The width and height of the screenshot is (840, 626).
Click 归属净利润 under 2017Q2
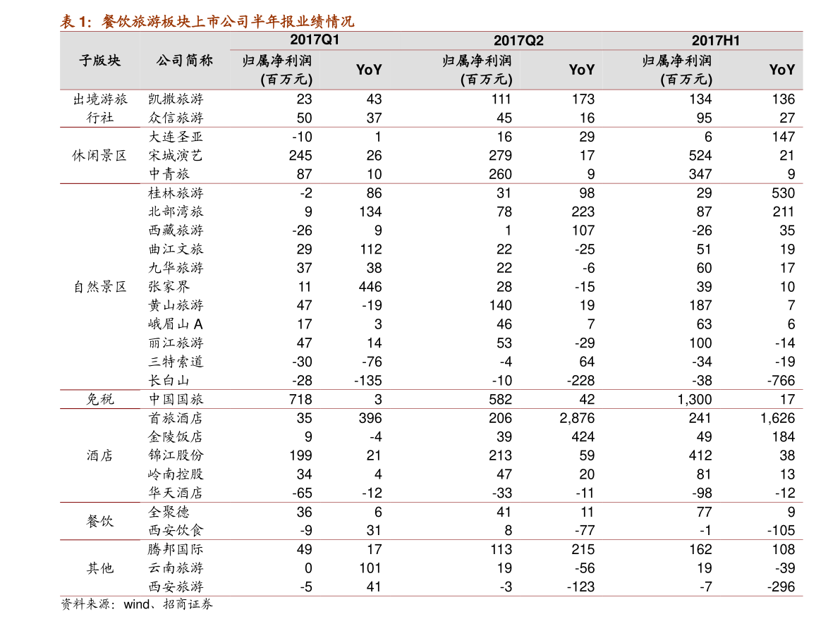(477, 61)
